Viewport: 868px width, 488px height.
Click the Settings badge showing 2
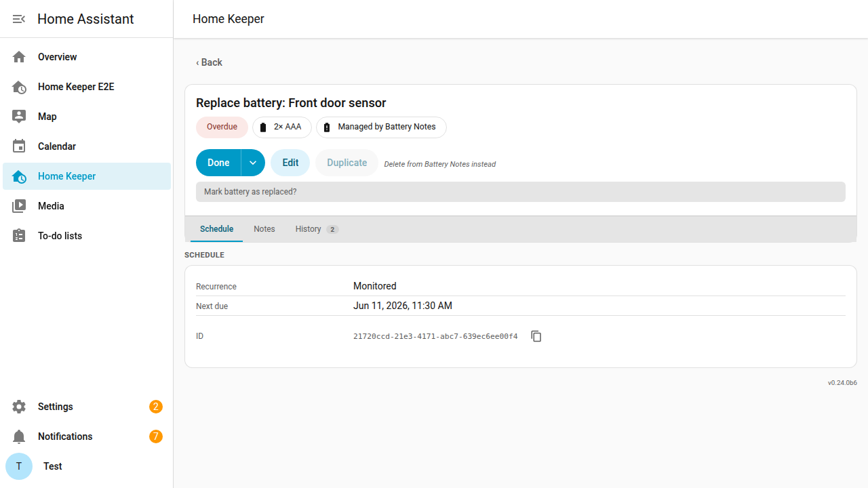pos(156,407)
